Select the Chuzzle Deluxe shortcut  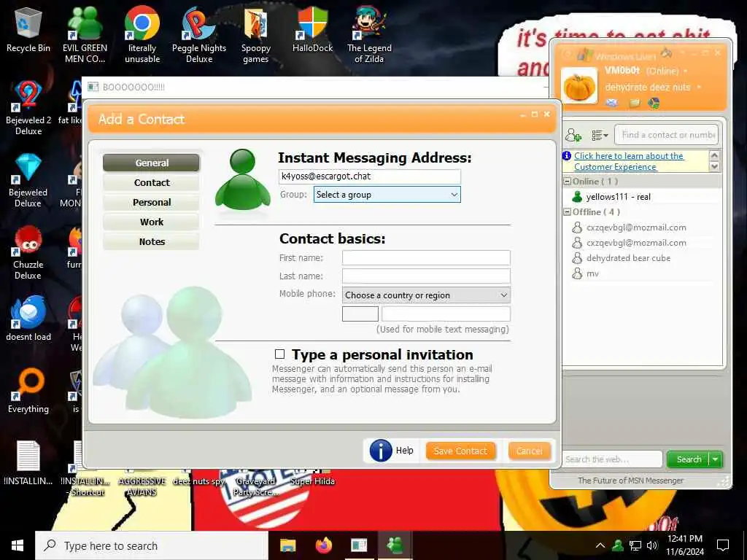[28, 252]
